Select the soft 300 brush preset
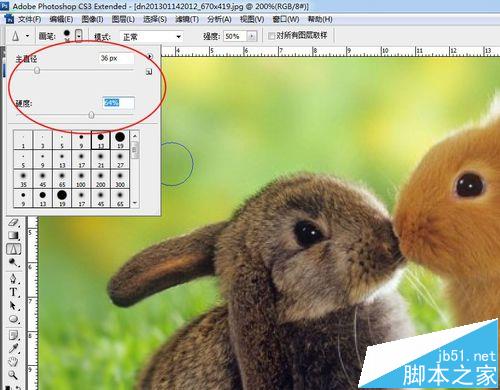The width and height of the screenshot is (500, 390). (120, 178)
